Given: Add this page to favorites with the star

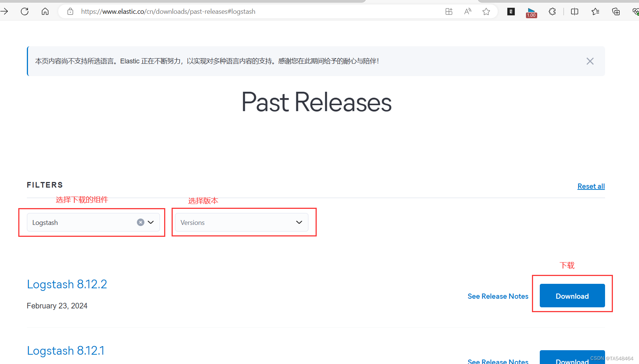Looking at the screenshot, I should (486, 12).
